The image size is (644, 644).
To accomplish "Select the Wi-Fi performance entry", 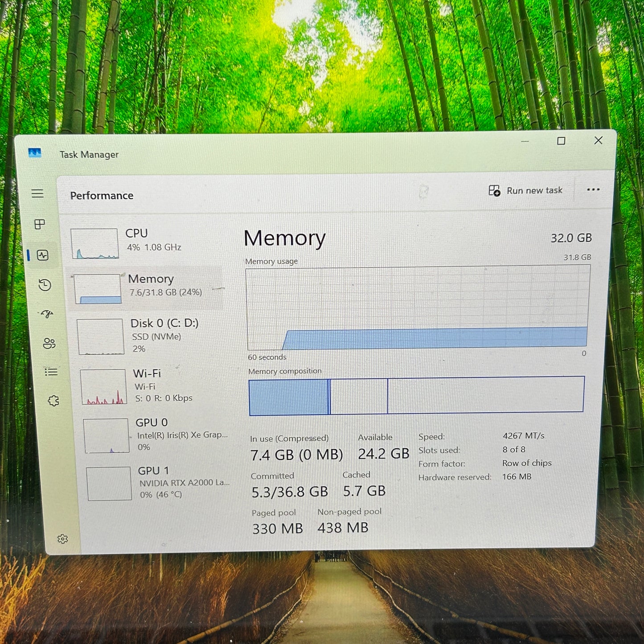I will coord(152,386).
